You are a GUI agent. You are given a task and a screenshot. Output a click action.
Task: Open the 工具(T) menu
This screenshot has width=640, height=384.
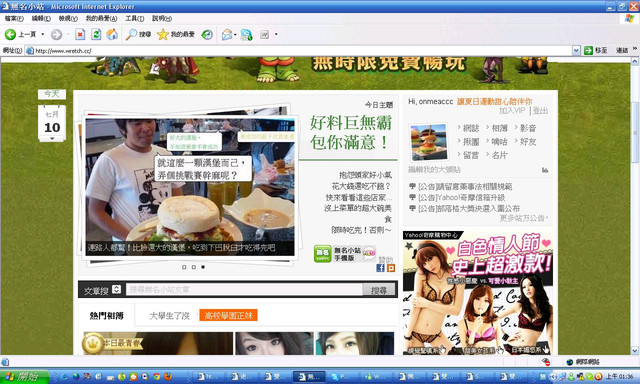tap(135, 18)
